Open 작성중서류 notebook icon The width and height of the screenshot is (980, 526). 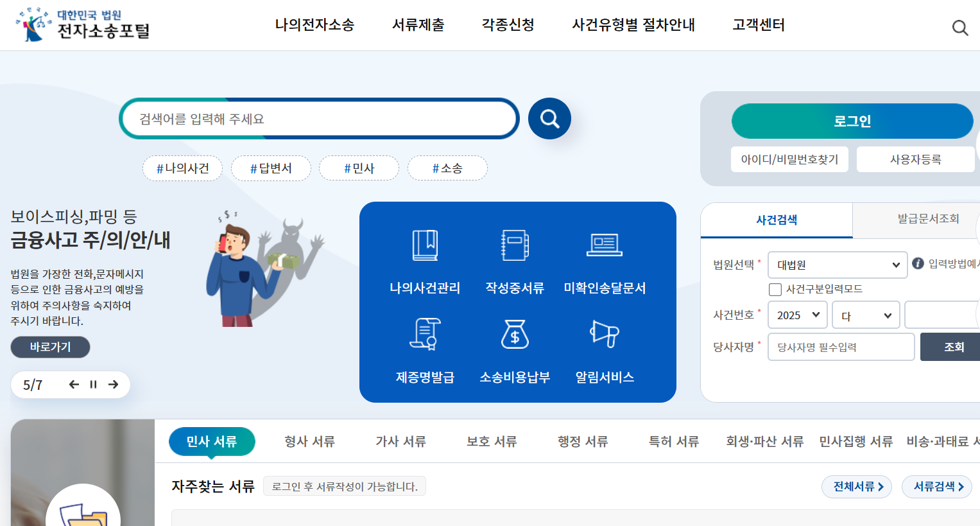tap(515, 245)
